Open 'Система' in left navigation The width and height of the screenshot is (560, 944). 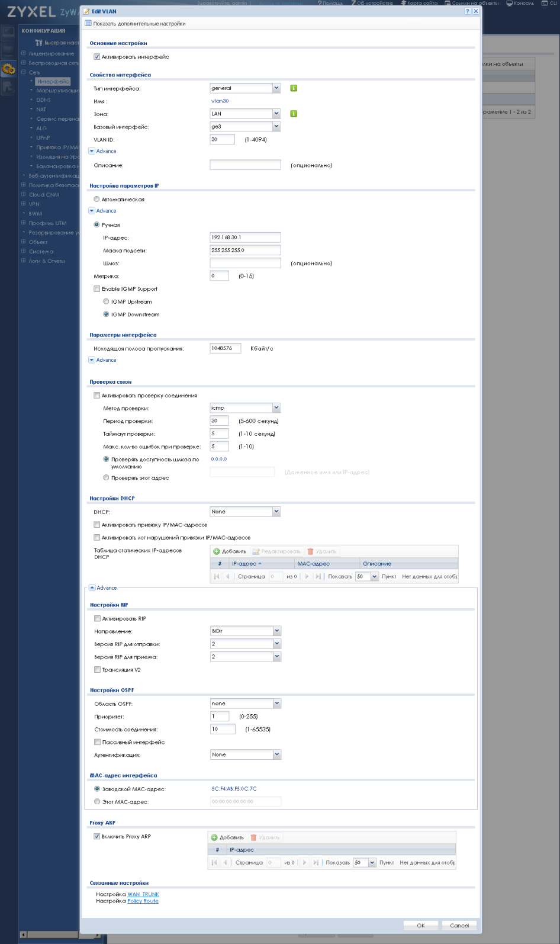click(41, 252)
